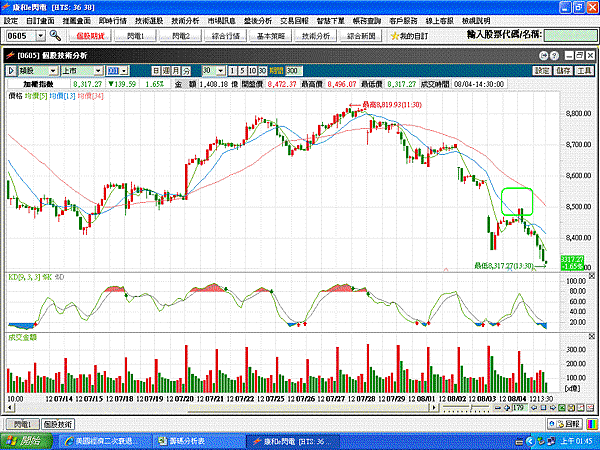Open the 設定 menu
The image size is (600, 450).
pos(11,21)
